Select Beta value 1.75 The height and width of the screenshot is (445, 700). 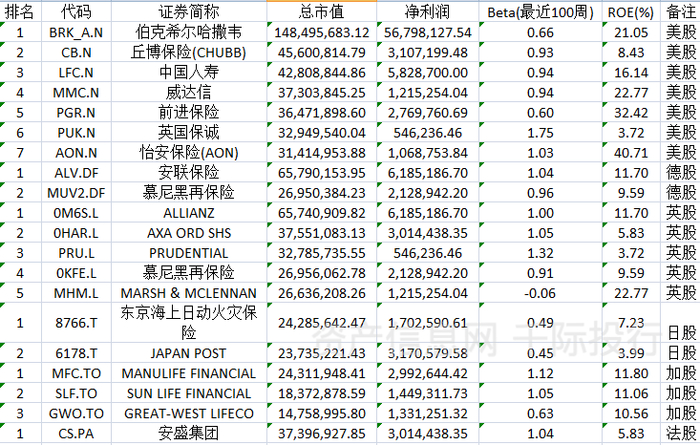(540, 133)
